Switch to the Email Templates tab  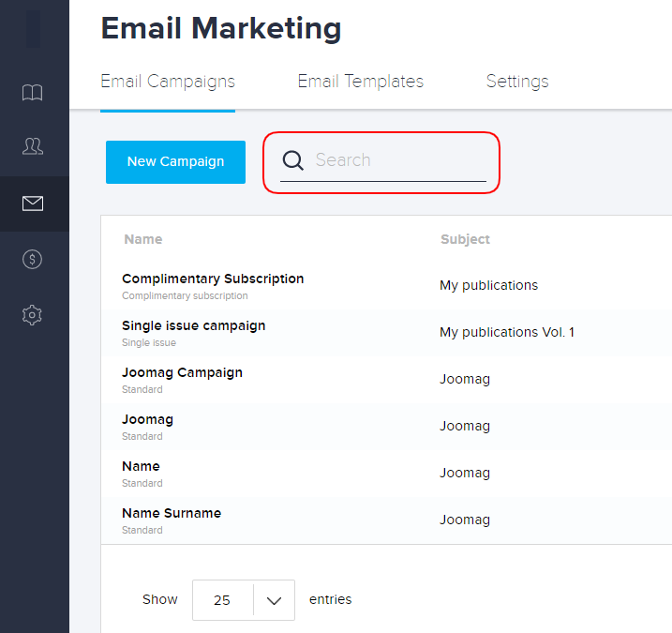(360, 82)
